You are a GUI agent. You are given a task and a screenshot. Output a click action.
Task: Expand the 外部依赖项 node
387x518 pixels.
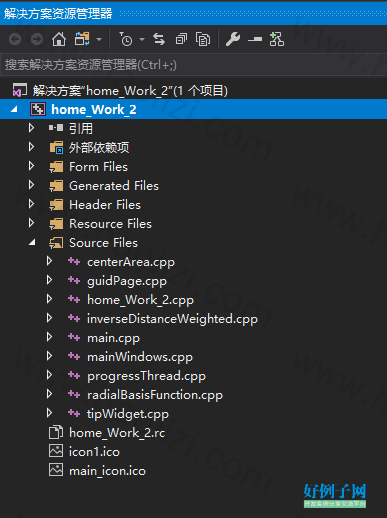(31, 147)
